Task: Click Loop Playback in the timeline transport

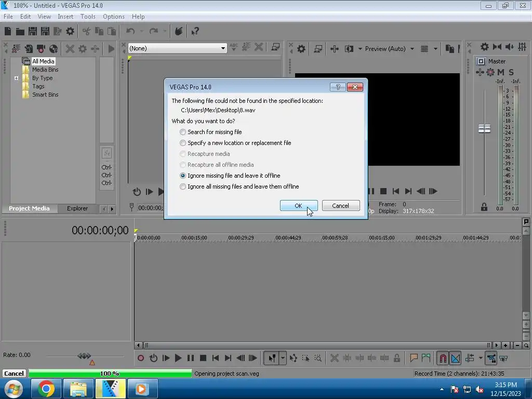Action: pos(153,358)
